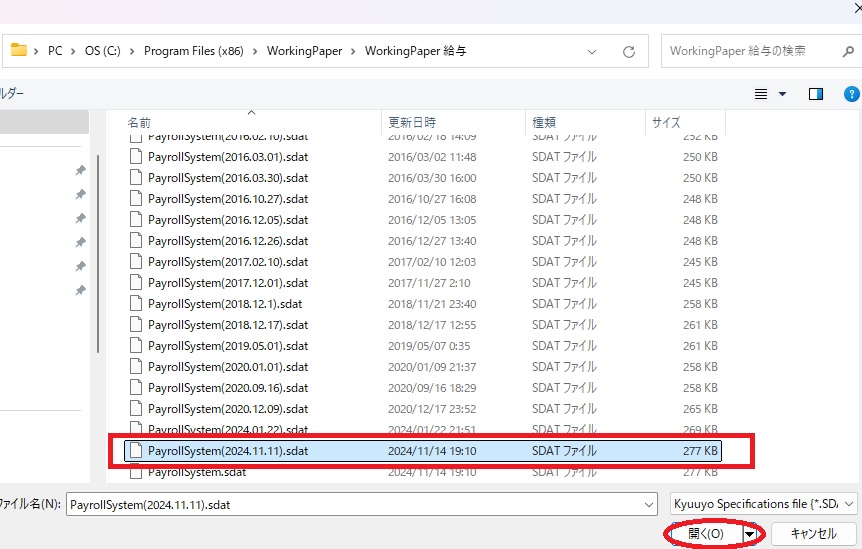The image size is (862, 549).
Task: Click the refresh icon beside the address bar
Action: pos(629,51)
